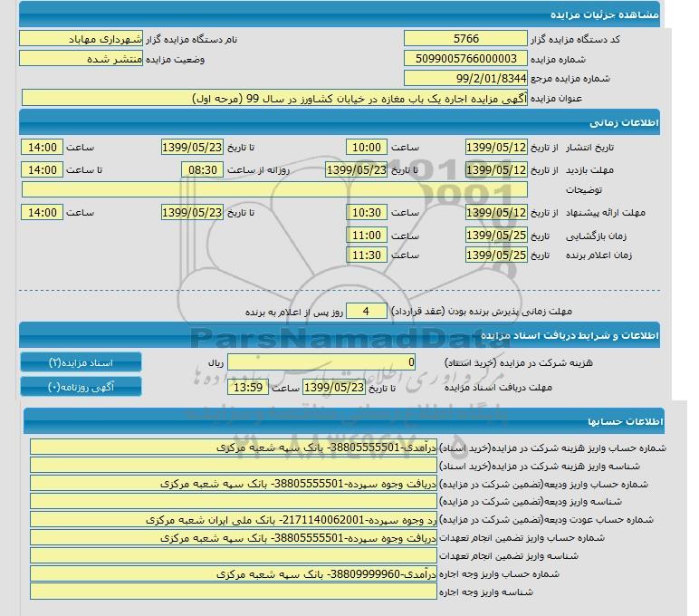Click the opening time 11:00 field
The width and height of the screenshot is (699, 616).
coord(367,235)
